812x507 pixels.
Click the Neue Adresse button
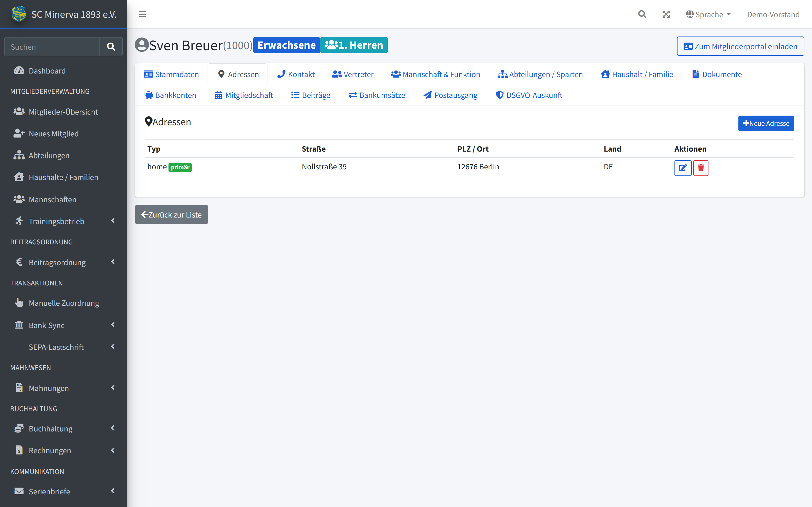pos(766,123)
